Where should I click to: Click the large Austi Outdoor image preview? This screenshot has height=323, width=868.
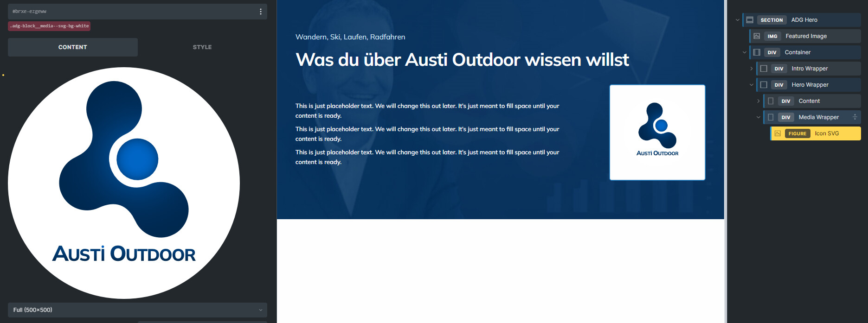coord(124,183)
